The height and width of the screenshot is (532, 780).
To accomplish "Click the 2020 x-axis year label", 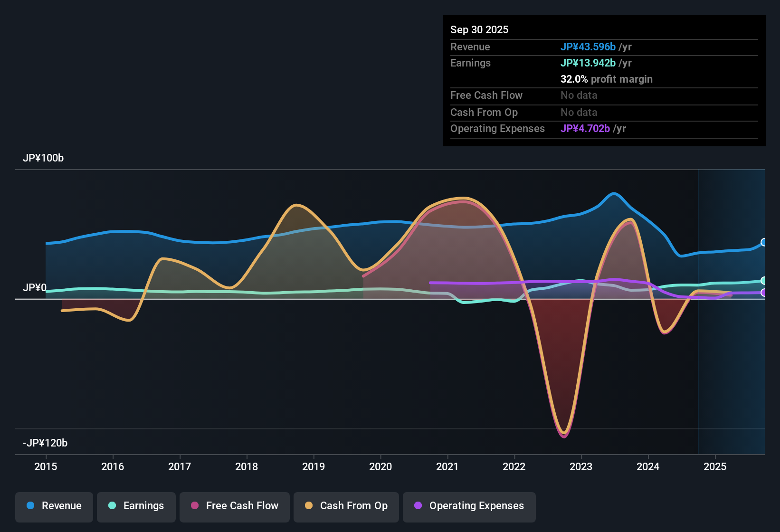I will [380, 467].
